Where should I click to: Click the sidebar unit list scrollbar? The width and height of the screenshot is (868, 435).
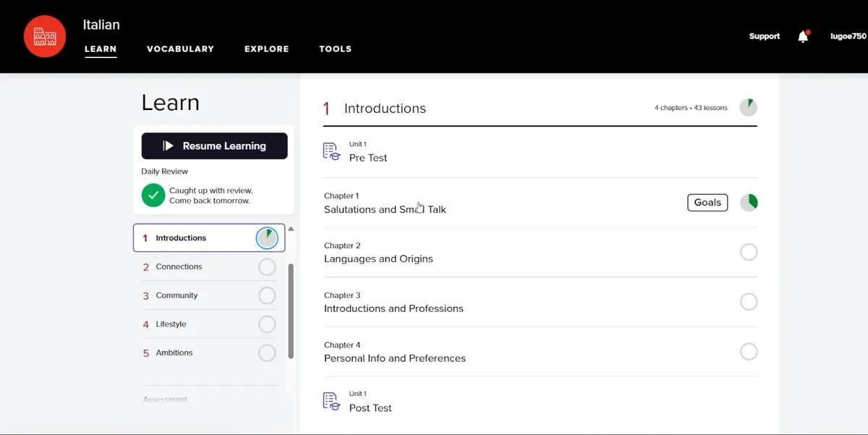[291, 310]
